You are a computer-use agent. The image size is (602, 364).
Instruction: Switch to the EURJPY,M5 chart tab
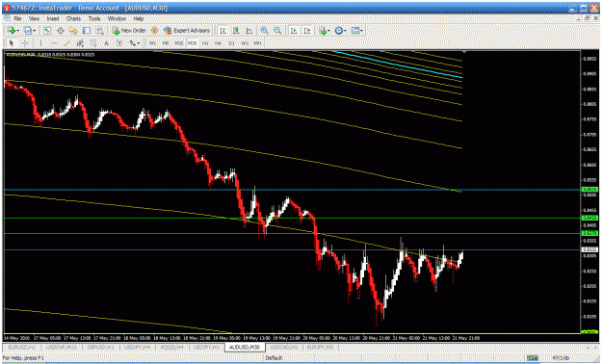tap(320, 347)
